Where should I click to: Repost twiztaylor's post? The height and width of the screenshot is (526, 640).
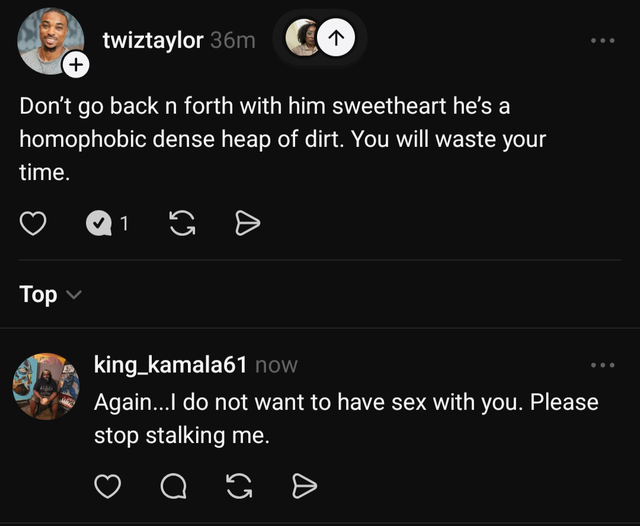coord(182,224)
